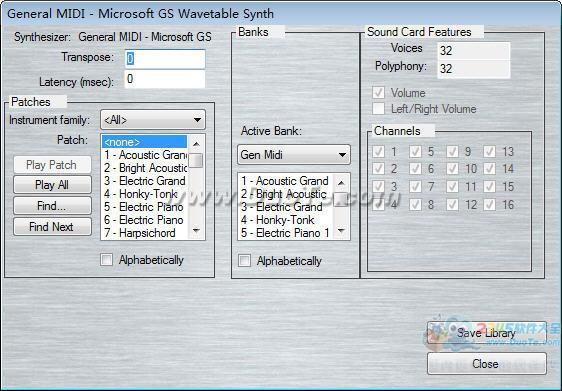Toggle channel 3 checkbox

tap(378, 186)
